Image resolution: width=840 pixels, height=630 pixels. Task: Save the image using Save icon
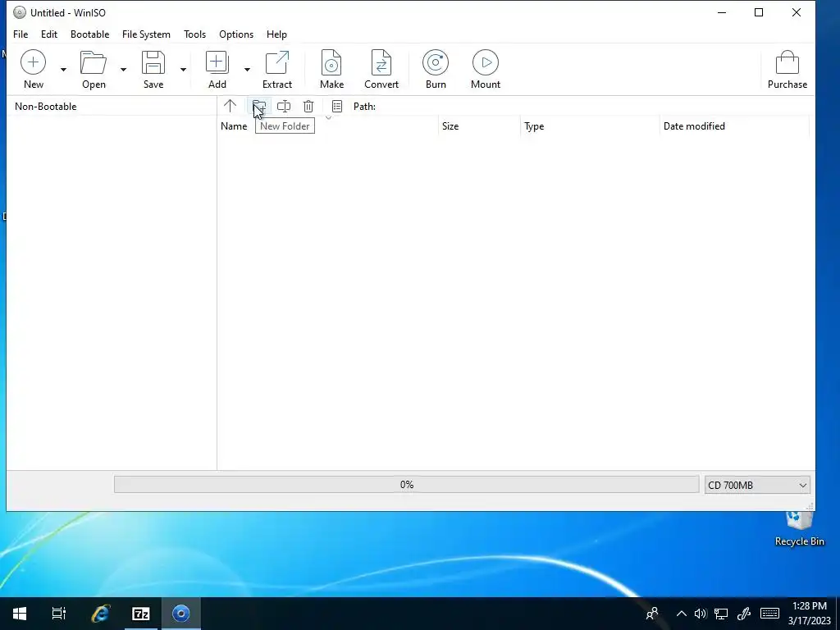[x=153, y=62]
